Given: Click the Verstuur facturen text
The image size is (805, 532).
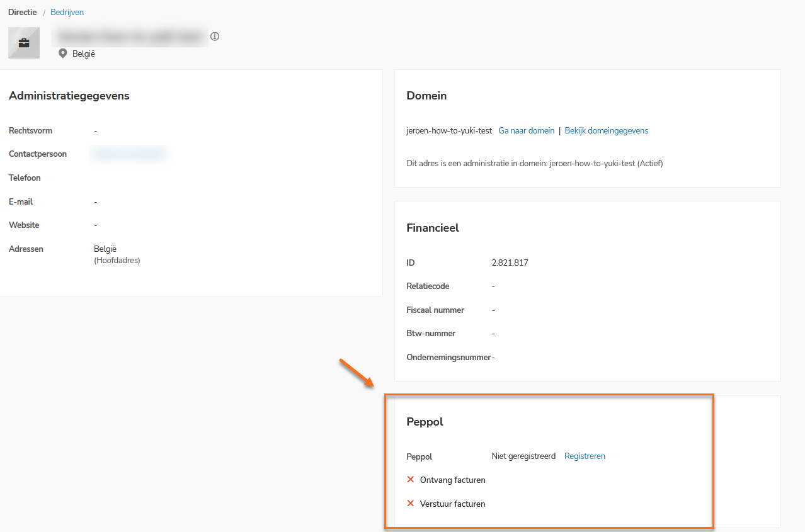Looking at the screenshot, I should (x=452, y=504).
